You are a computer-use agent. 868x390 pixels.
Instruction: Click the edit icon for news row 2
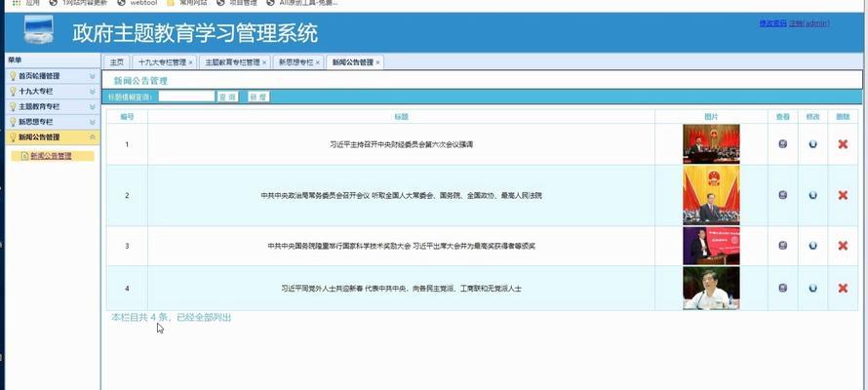pos(812,195)
